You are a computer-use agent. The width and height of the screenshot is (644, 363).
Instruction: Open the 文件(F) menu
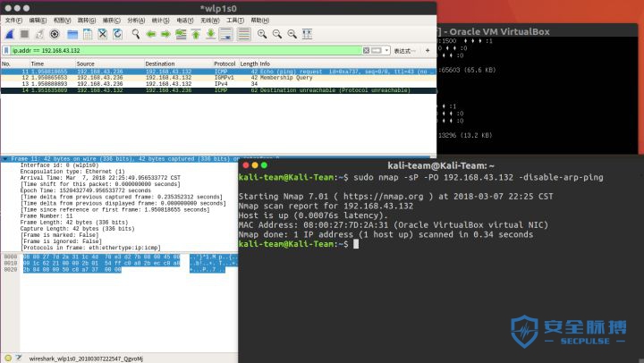point(13,21)
